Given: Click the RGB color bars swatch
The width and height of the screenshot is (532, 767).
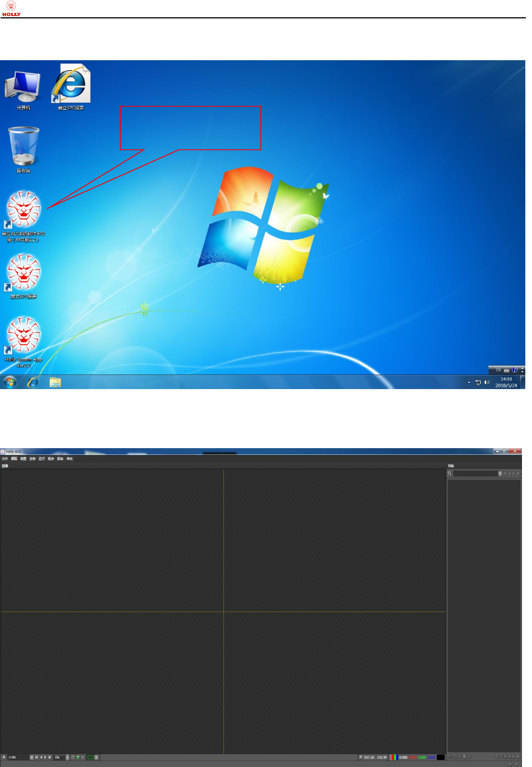Looking at the screenshot, I should (393, 757).
